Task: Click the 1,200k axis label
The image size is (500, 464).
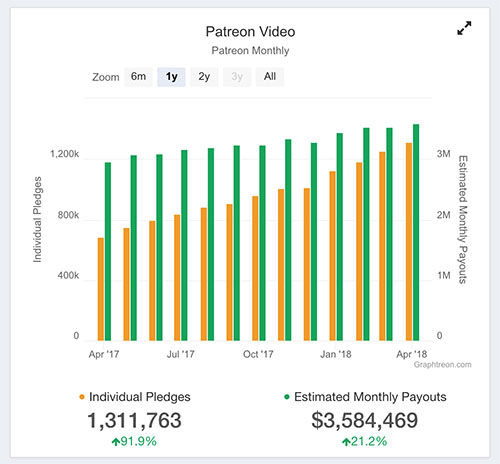Action: click(x=65, y=154)
